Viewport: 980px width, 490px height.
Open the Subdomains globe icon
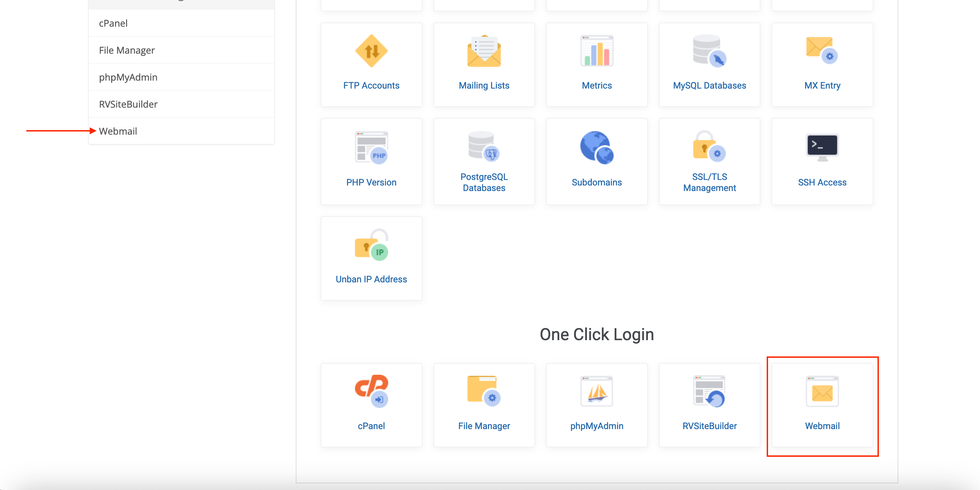pyautogui.click(x=597, y=148)
